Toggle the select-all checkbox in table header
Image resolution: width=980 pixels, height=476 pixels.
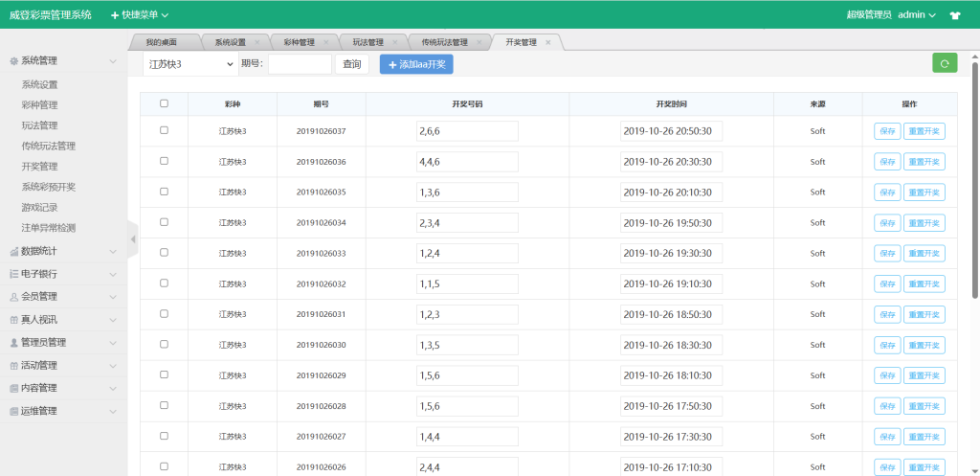point(164,103)
